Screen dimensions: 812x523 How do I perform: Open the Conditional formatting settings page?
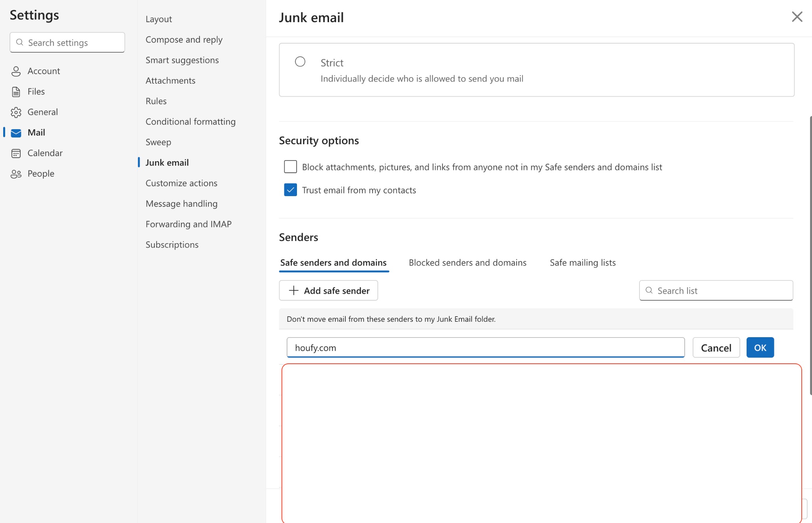pyautogui.click(x=191, y=121)
